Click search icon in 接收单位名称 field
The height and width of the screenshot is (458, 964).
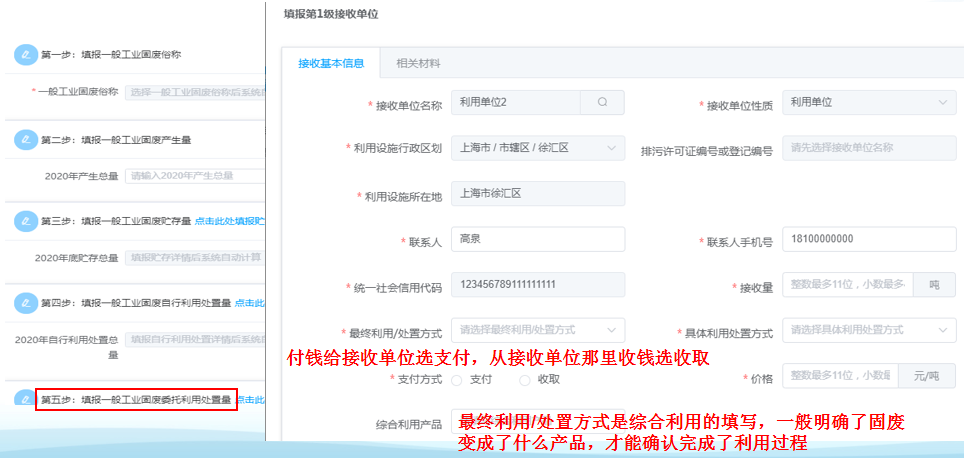[602, 102]
